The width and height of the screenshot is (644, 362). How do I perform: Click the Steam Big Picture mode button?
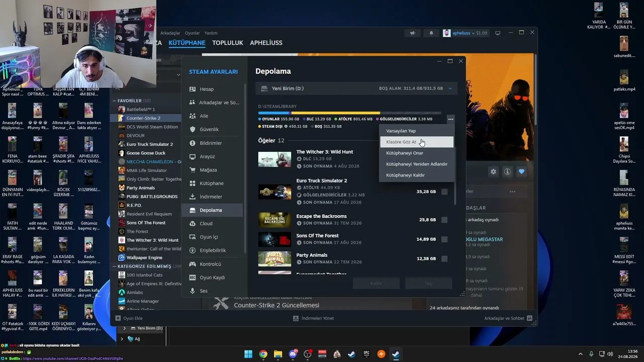[498, 33]
